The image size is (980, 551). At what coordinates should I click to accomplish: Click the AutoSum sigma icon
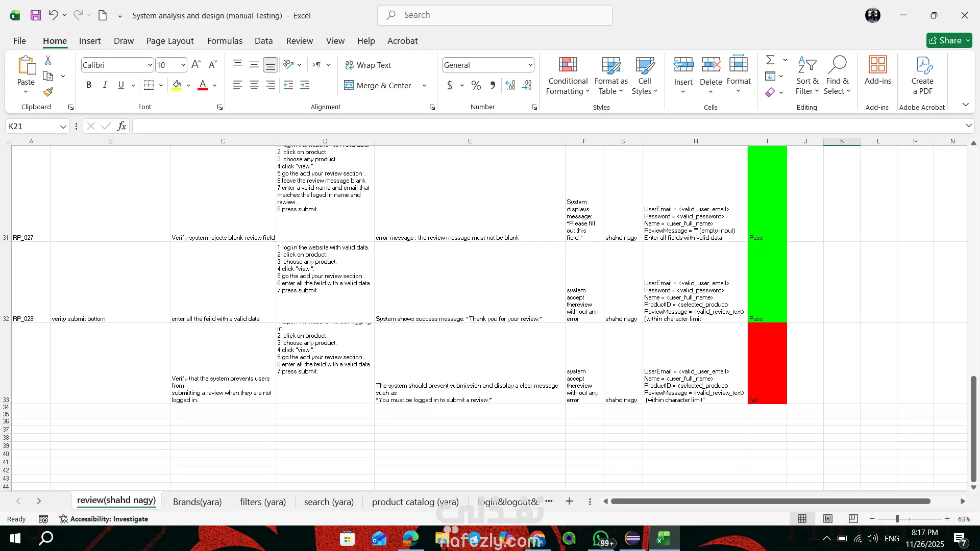tap(770, 60)
